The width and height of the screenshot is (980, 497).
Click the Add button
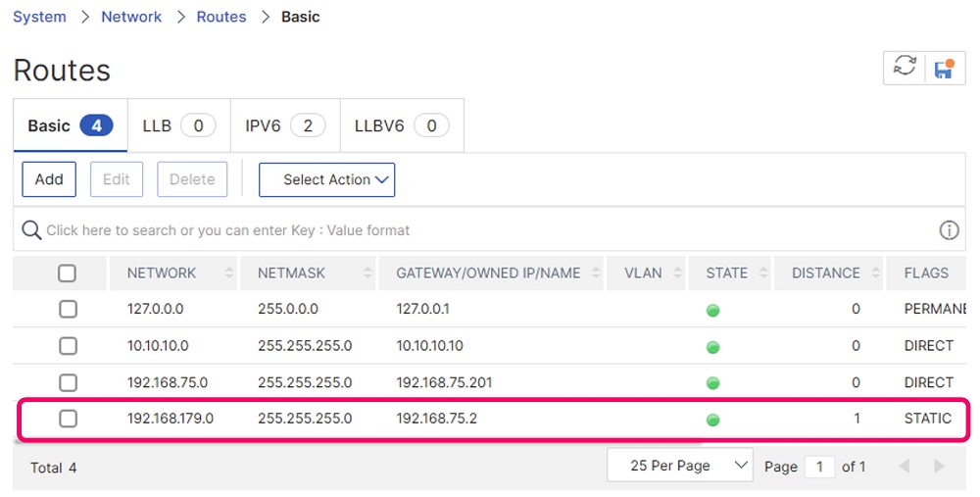pyautogui.click(x=49, y=179)
